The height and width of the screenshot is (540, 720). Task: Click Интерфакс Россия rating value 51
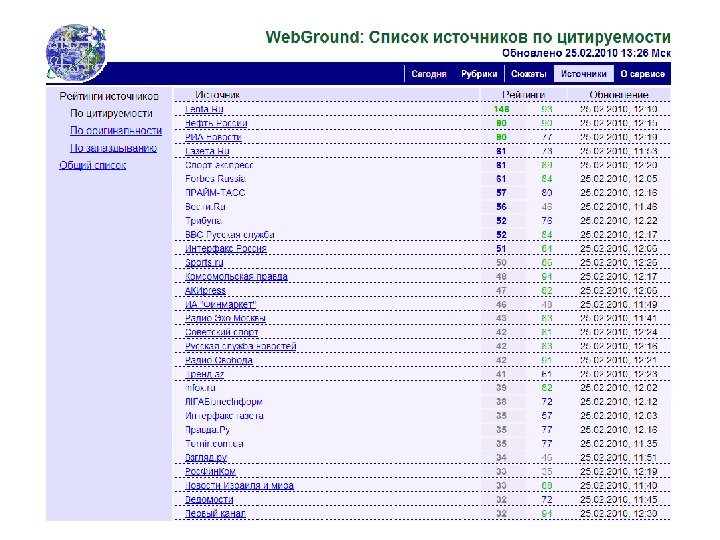coord(501,248)
